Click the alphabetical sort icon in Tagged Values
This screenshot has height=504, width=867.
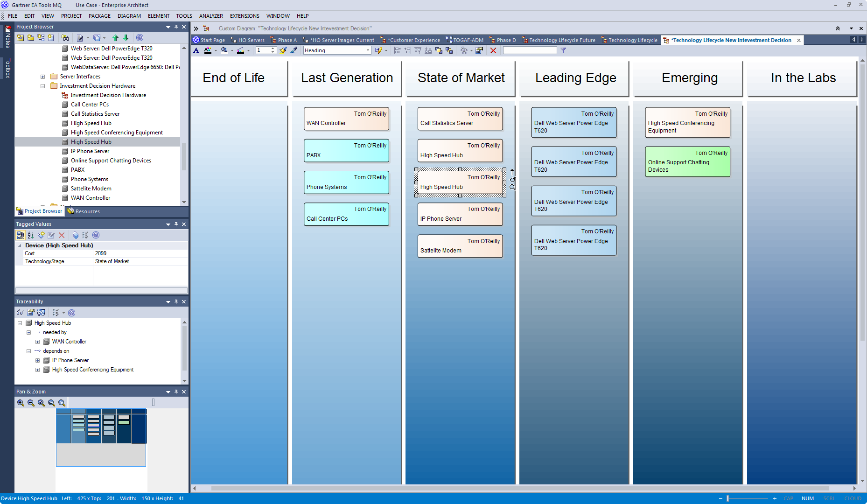30,235
